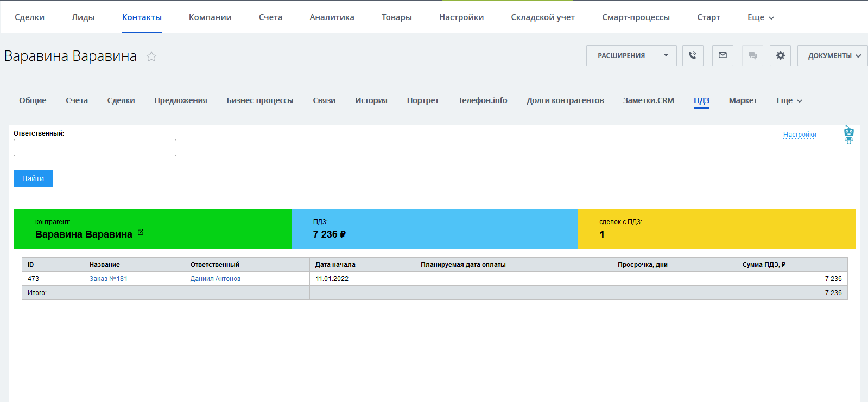Star Варавина Варавина as favorite

151,56
